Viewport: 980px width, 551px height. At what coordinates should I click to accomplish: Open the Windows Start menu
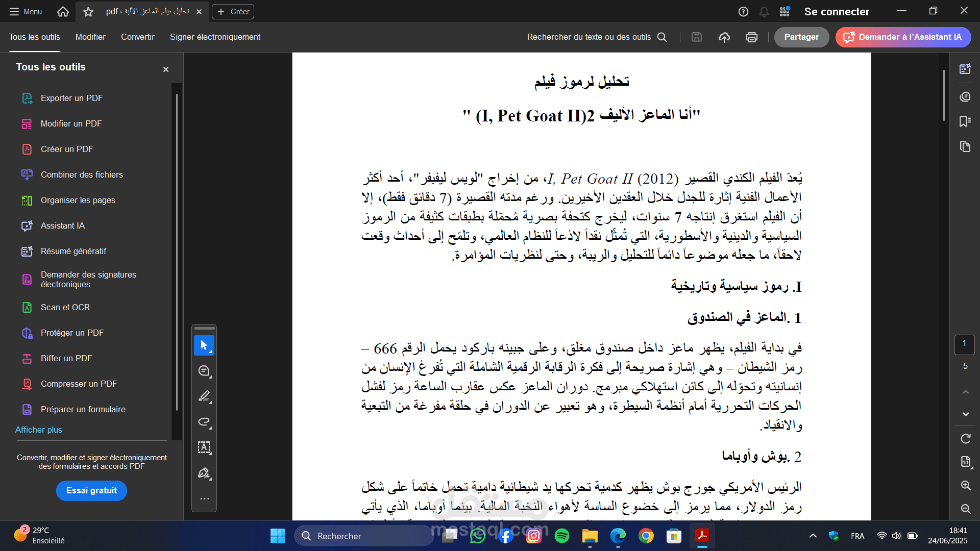tap(278, 536)
